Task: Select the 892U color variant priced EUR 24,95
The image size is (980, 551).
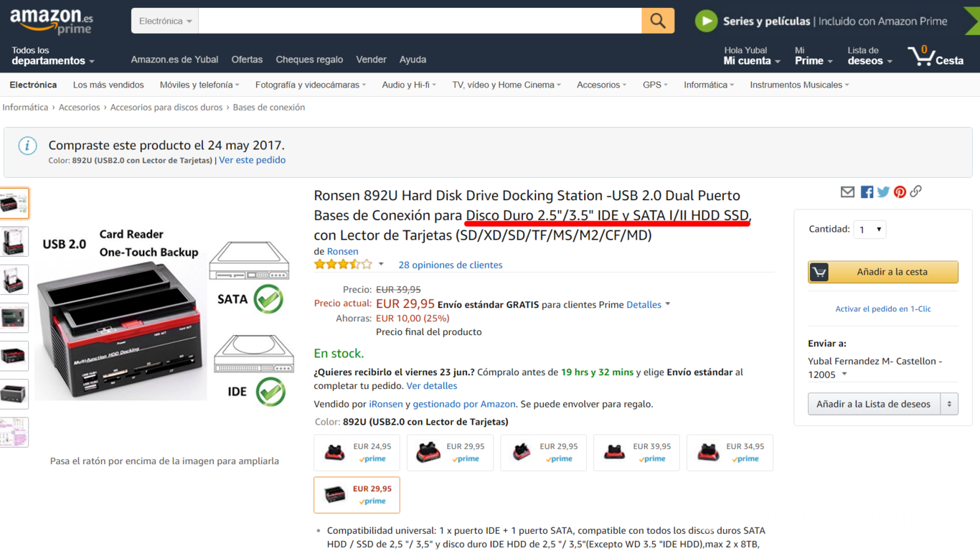Action: tap(357, 452)
